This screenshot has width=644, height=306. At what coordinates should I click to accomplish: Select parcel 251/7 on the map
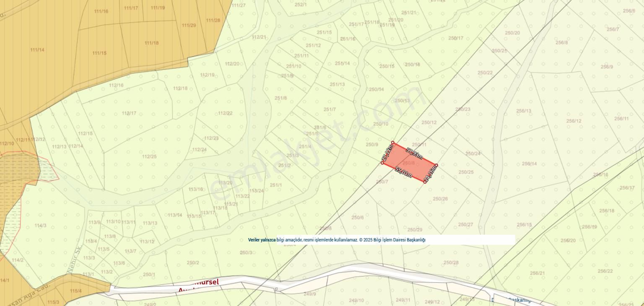point(330,109)
